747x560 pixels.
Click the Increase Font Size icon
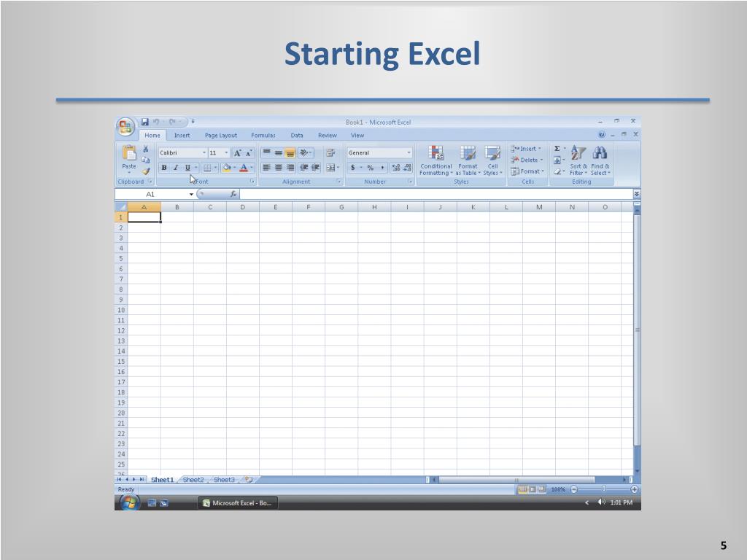pos(237,153)
